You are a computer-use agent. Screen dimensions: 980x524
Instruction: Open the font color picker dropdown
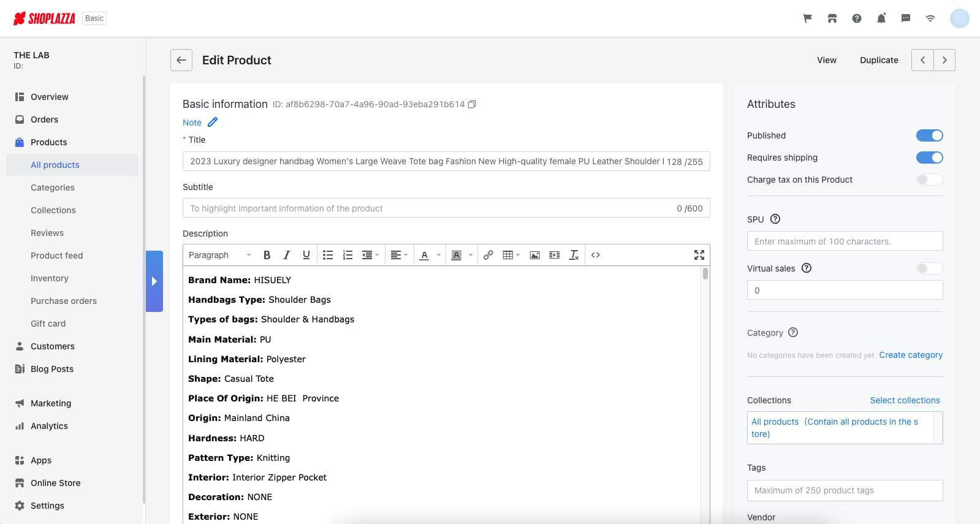pyautogui.click(x=438, y=255)
